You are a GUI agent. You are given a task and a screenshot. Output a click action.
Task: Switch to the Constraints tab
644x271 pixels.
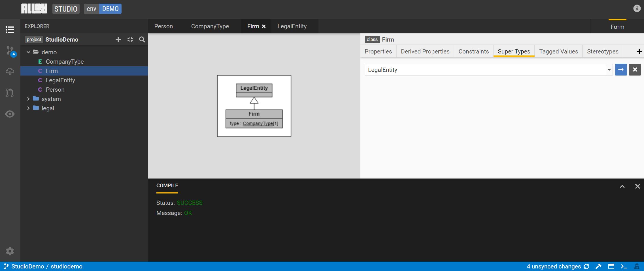[x=473, y=51]
